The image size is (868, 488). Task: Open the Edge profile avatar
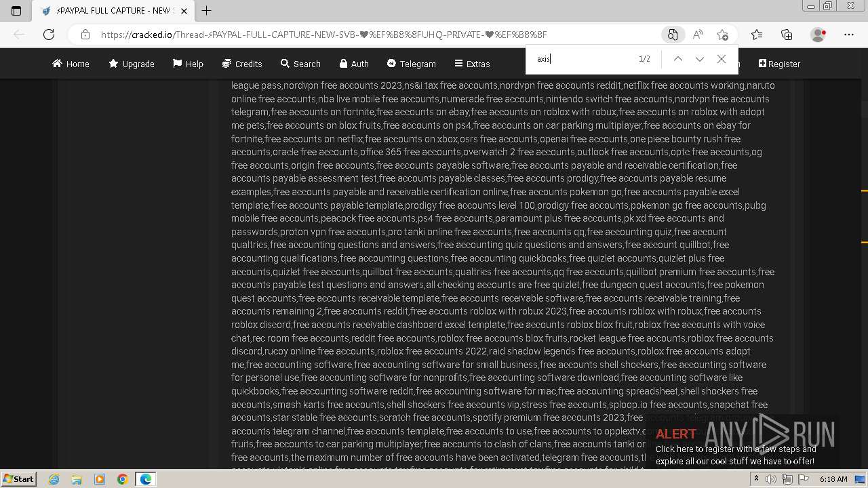coord(818,35)
